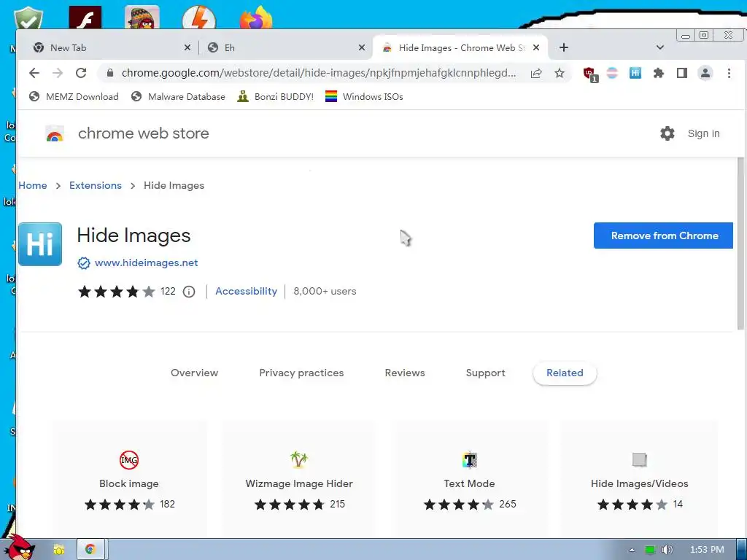The height and width of the screenshot is (560, 747).
Task: Click the rating info circle icon
Action: 189,292
